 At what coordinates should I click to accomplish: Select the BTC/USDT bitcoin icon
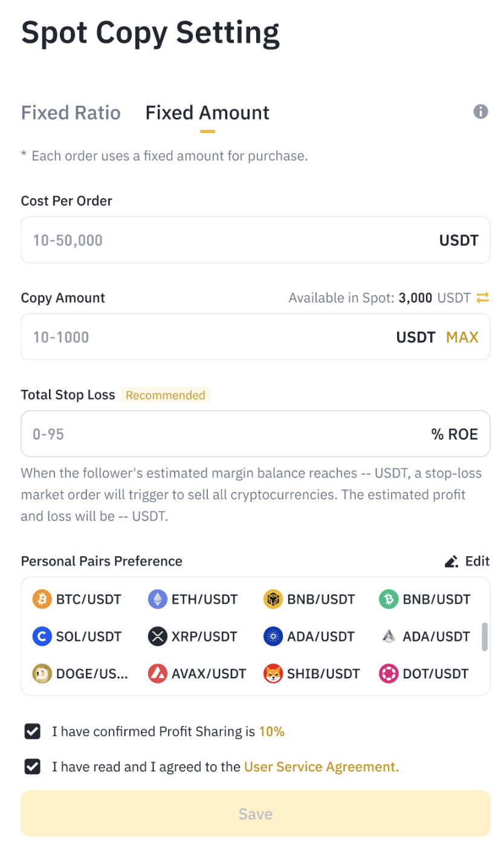[41, 600]
